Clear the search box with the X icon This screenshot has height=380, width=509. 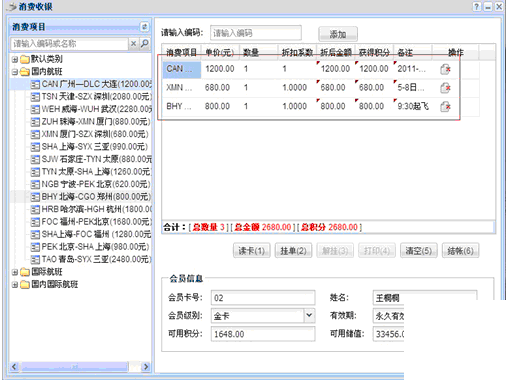[x=133, y=43]
